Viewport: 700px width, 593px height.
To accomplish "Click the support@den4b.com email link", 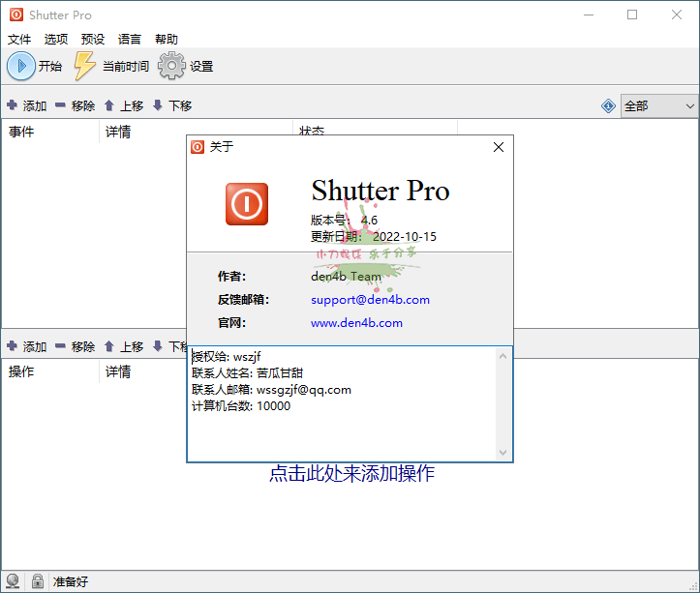I will tap(370, 300).
